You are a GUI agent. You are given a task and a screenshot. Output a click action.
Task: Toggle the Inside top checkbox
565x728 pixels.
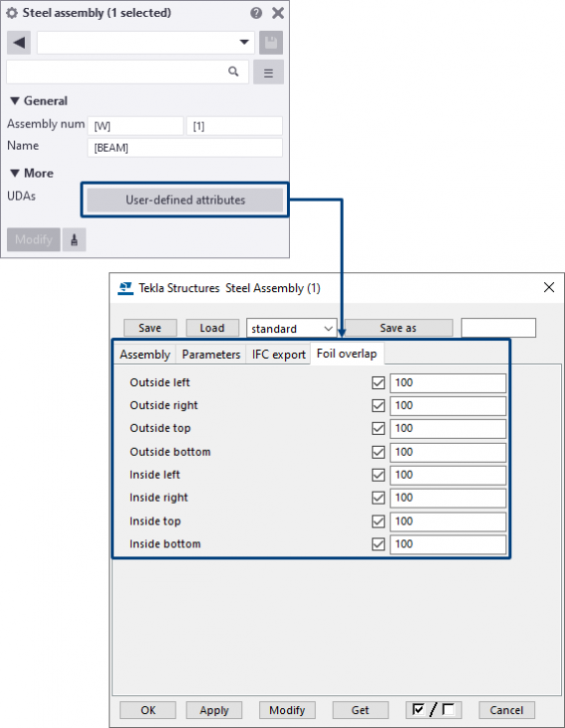point(378,522)
